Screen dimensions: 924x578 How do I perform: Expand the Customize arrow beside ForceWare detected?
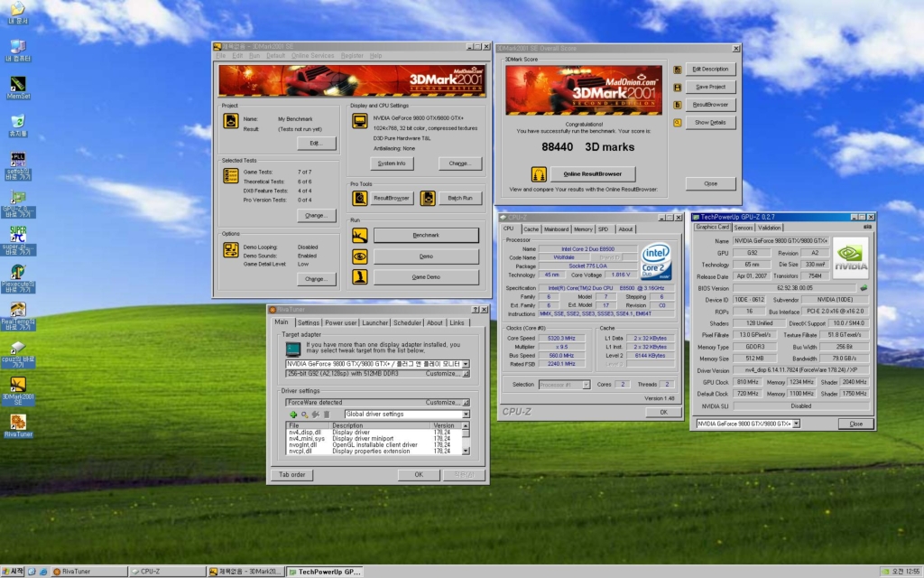pos(466,402)
